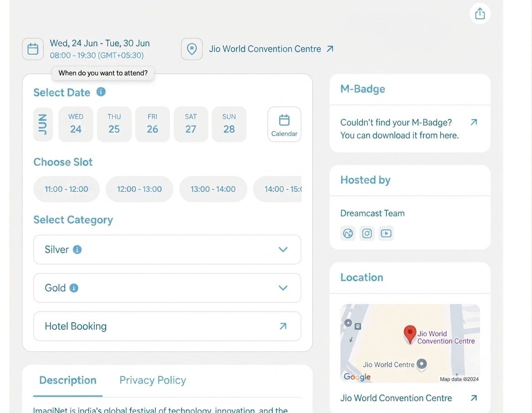Select date THU 25
Viewport: 532px width, 413px height.
(114, 124)
